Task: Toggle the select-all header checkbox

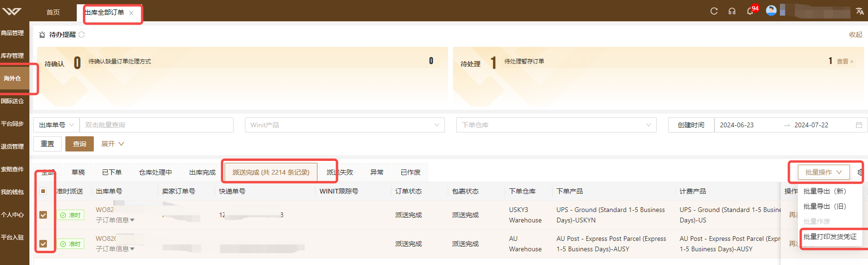Action: (x=43, y=191)
